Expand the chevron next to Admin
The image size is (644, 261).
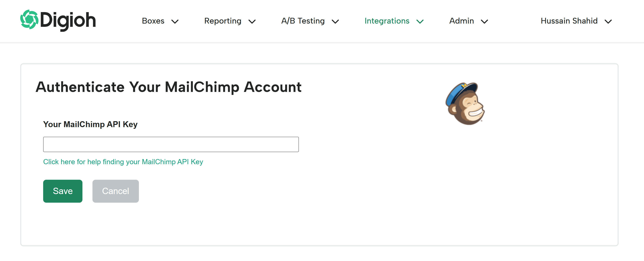tap(484, 21)
